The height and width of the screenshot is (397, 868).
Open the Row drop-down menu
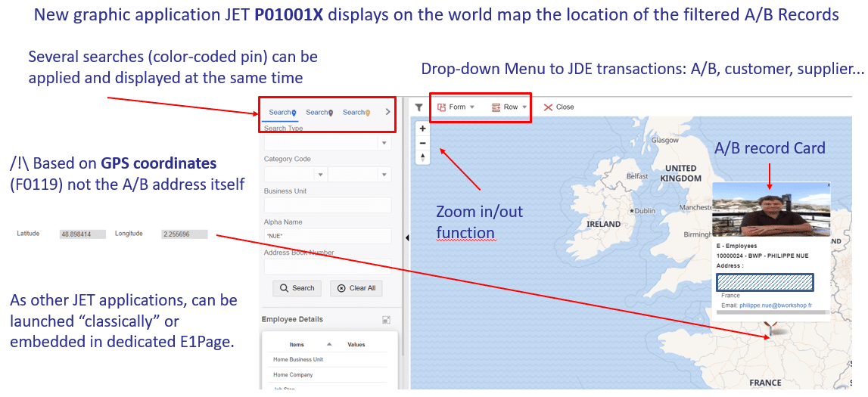510,107
